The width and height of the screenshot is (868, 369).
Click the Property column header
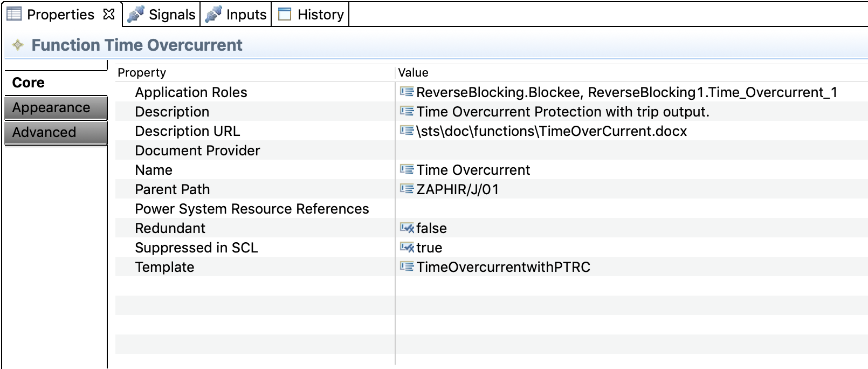click(x=142, y=73)
